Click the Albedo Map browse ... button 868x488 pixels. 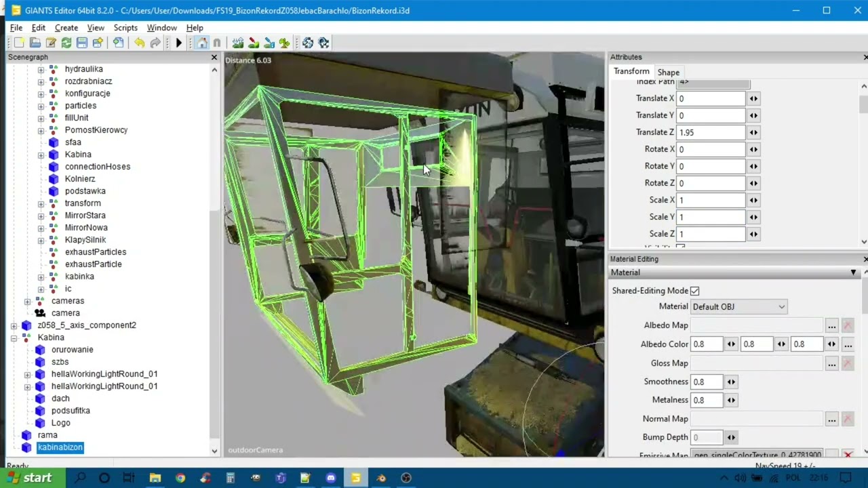click(831, 325)
